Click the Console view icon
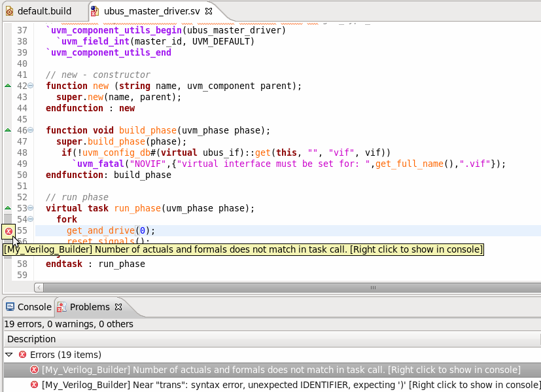This screenshot has width=541, height=392. tap(10, 307)
